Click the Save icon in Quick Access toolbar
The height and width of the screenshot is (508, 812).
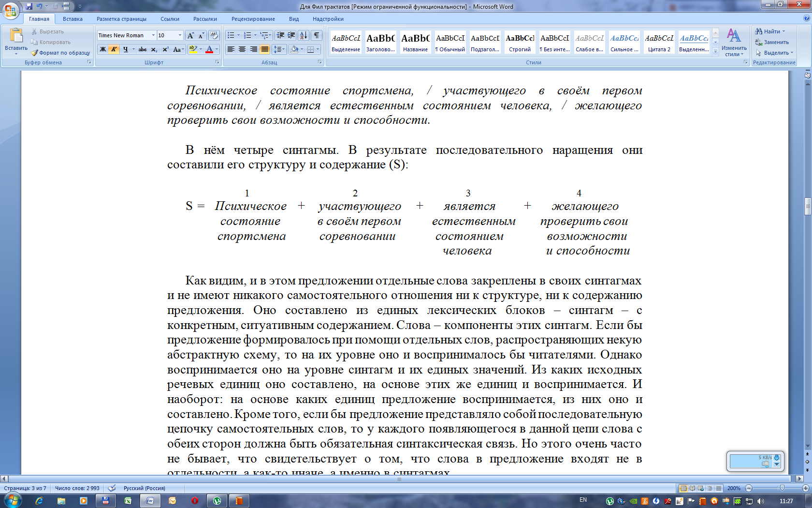pyautogui.click(x=29, y=6)
